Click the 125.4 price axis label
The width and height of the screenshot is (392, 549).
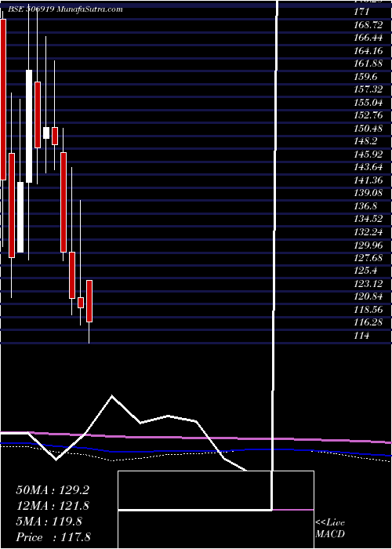tap(366, 271)
